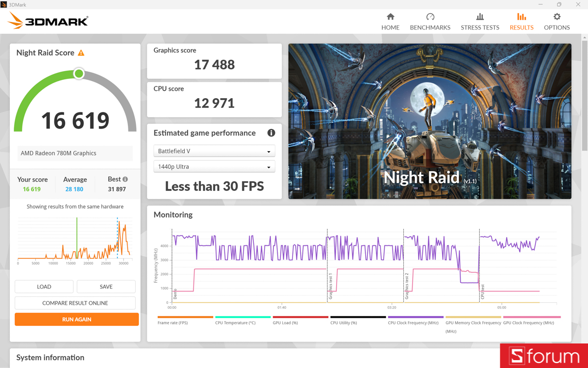Toggle GPU Load (%) legend item
This screenshot has height=368, width=588.
[x=300, y=320]
